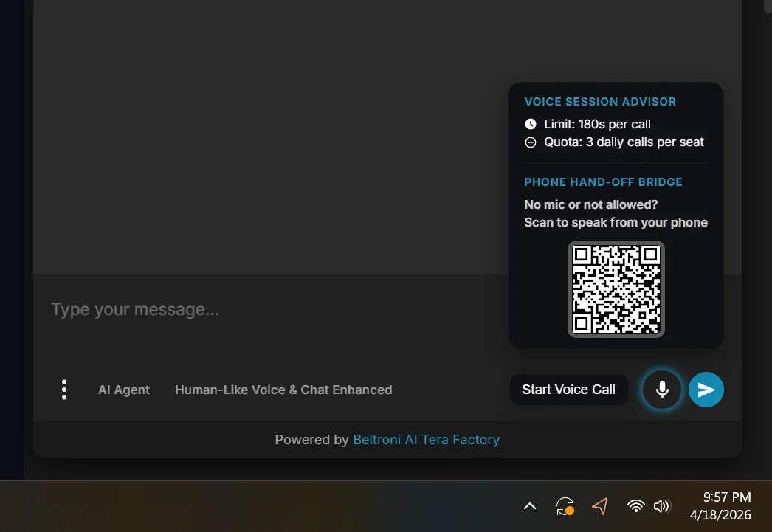Click the paper plane send icon
The width and height of the screenshot is (772, 532).
click(706, 390)
